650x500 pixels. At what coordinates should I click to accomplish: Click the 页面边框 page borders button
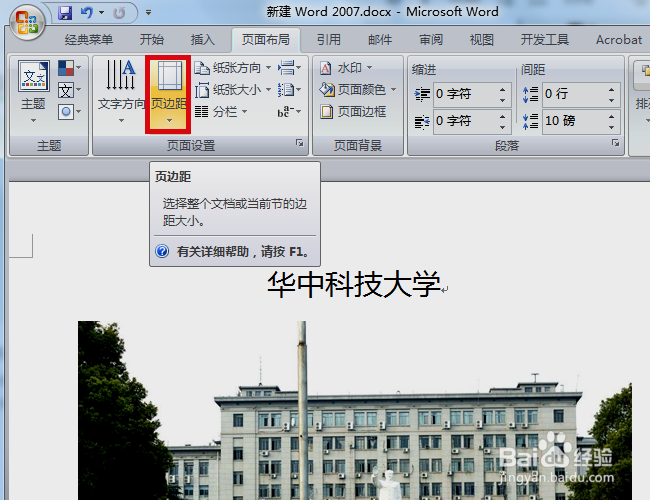click(353, 112)
